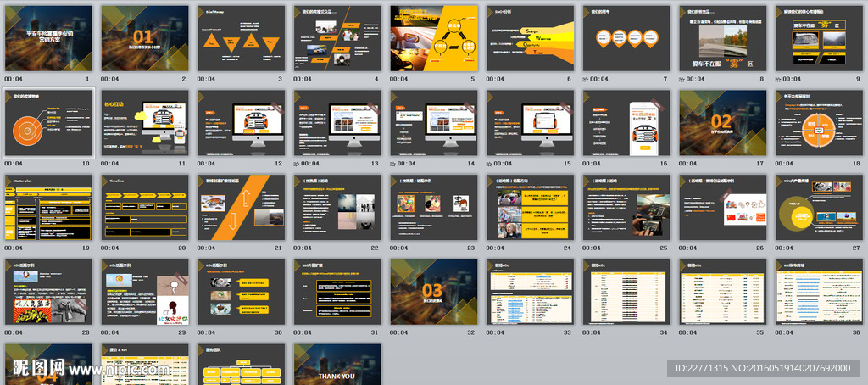Screen dimensions: 868x385
Task: Select slide 35 table thumbnail
Action: click(723, 292)
